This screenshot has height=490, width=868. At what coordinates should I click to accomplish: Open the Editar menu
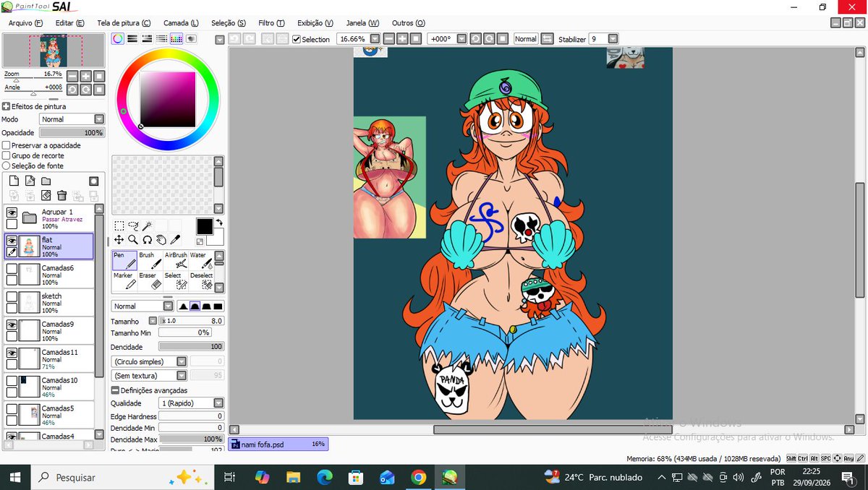pyautogui.click(x=69, y=23)
